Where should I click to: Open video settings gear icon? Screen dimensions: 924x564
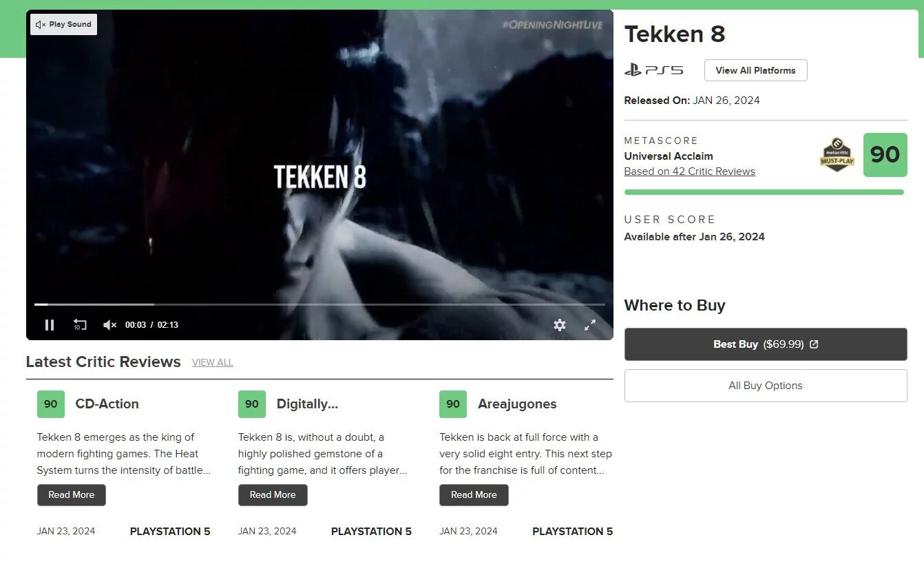[x=560, y=325]
